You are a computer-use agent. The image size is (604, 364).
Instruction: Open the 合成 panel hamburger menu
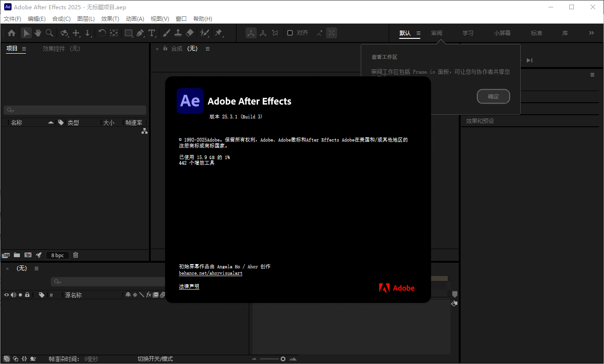point(208,49)
